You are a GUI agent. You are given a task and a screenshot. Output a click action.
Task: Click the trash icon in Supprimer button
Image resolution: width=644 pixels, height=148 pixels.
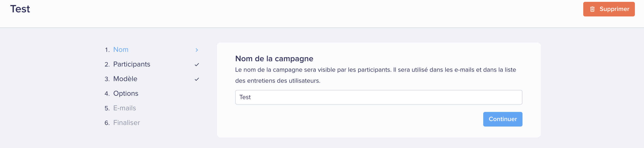[x=592, y=9]
